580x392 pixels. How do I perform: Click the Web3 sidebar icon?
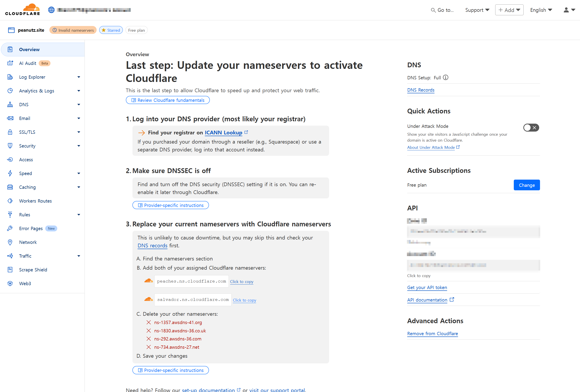[x=10, y=283]
